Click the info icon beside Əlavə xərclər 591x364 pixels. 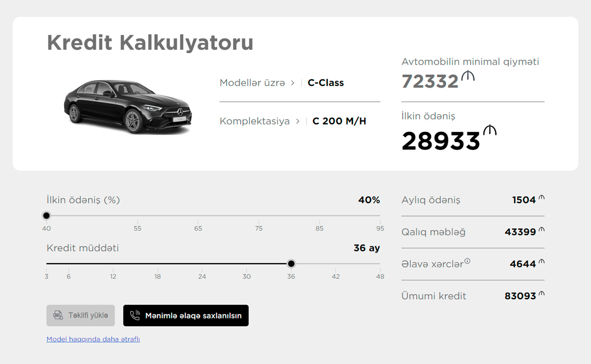pos(467,261)
